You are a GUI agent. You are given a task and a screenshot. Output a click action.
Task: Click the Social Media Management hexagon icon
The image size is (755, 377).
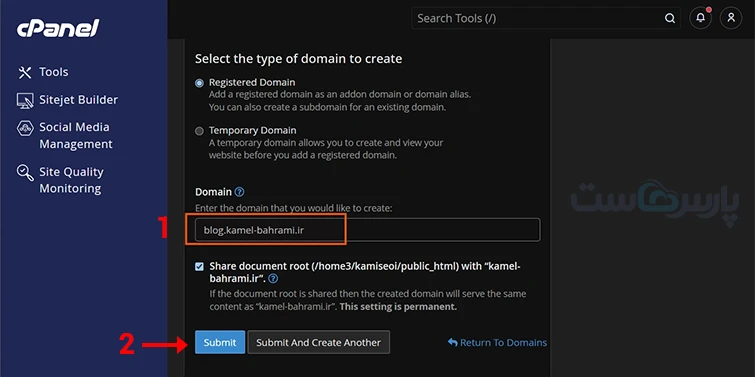[x=25, y=128]
